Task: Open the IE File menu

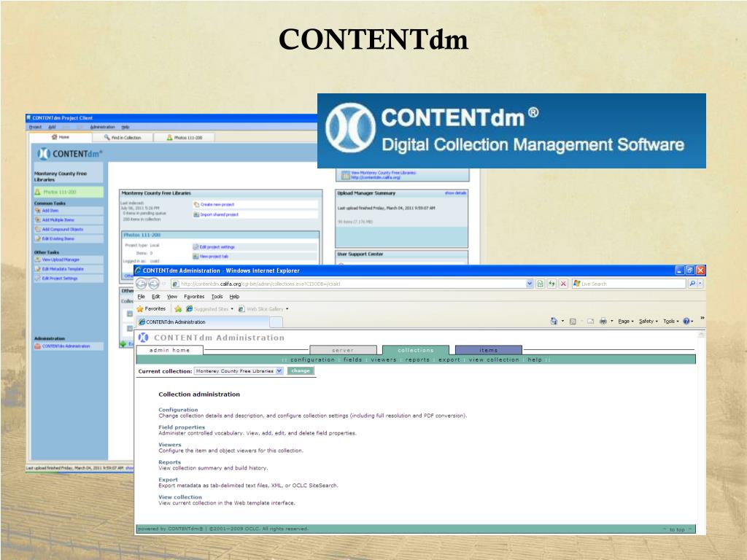Action: click(141, 297)
